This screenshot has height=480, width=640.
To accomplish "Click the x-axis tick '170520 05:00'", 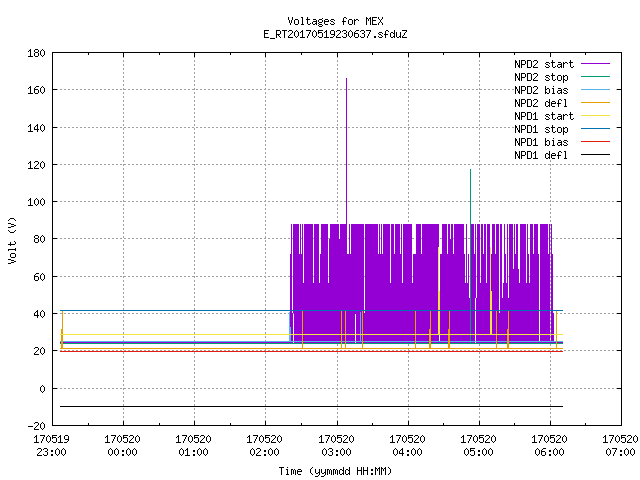I will 478,446.
